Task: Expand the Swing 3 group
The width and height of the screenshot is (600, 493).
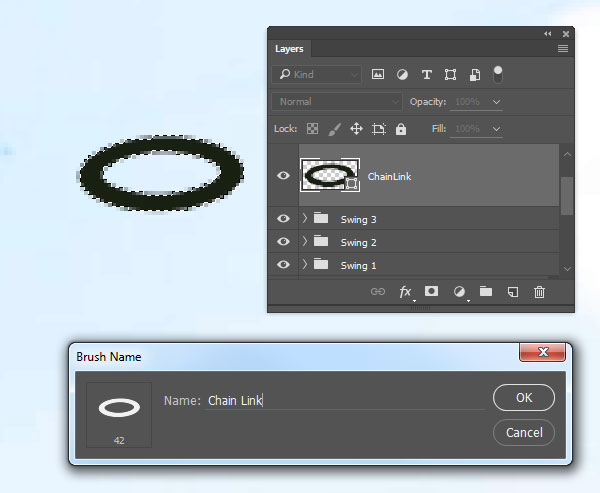Action: 305,218
